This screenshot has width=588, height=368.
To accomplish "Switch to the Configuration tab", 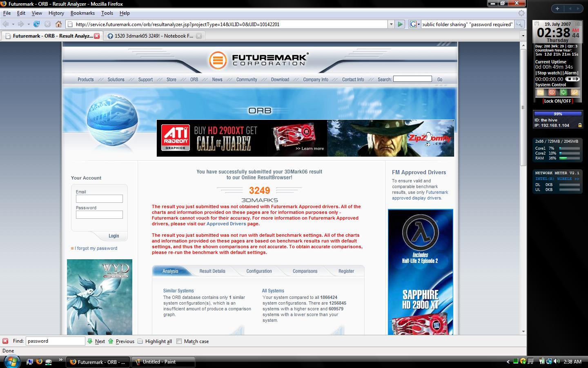I will tap(259, 271).
